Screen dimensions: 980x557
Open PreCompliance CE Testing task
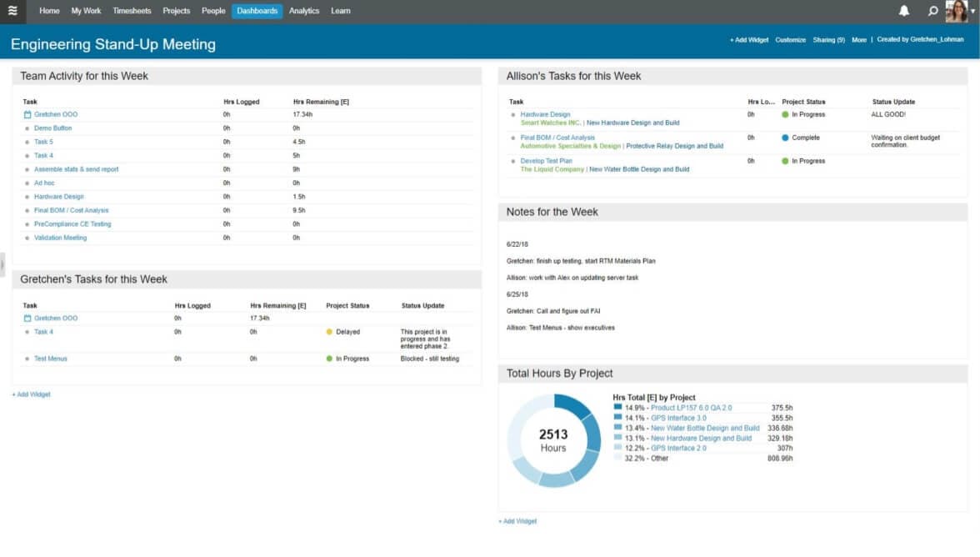[72, 224]
